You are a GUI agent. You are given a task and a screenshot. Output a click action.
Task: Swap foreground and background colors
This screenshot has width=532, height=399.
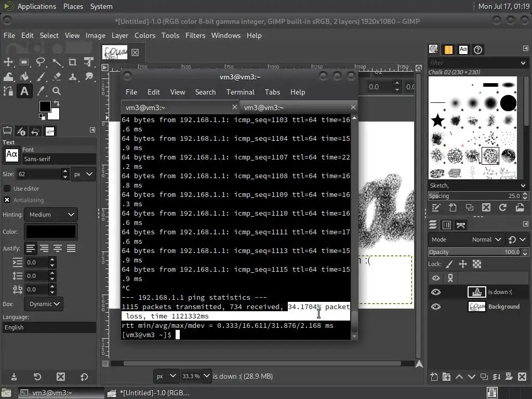pos(57,103)
